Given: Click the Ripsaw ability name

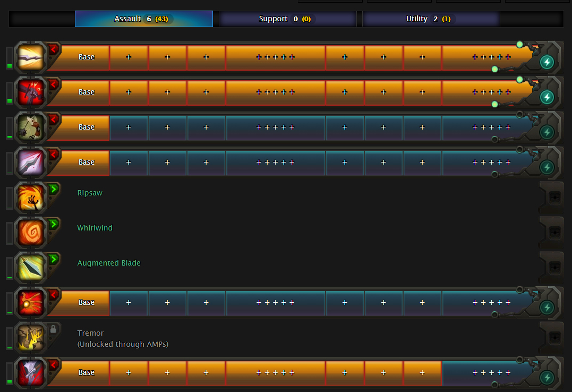Looking at the screenshot, I should click(90, 193).
